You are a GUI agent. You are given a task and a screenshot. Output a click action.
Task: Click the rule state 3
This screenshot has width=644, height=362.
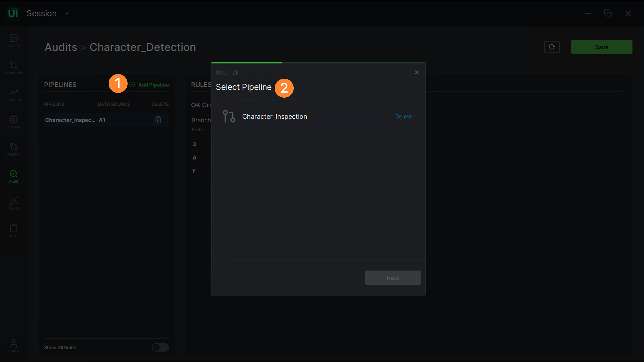[194, 144]
